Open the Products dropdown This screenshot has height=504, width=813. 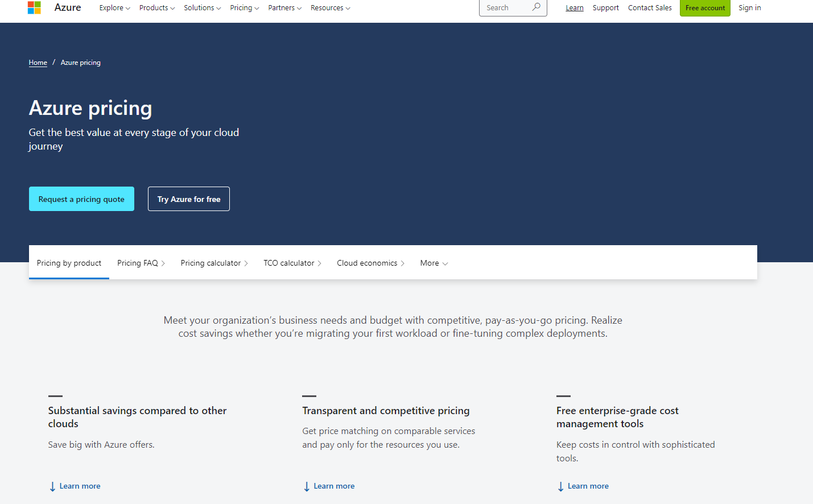[156, 7]
